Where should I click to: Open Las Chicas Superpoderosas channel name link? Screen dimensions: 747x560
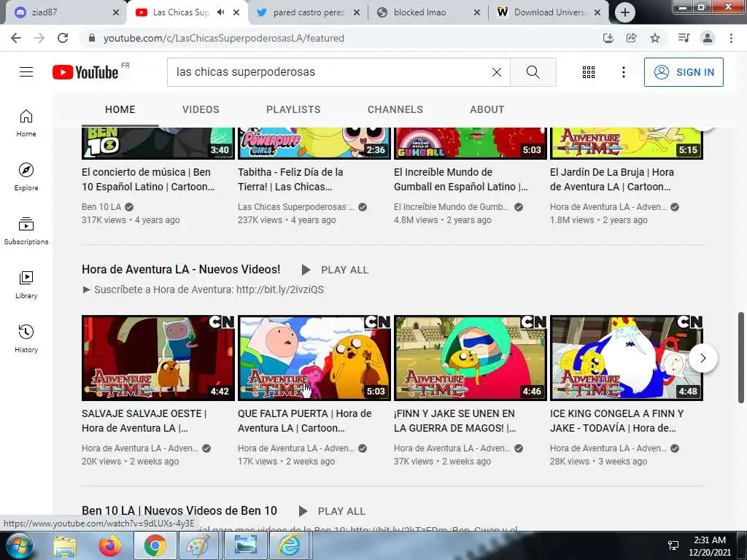point(296,207)
